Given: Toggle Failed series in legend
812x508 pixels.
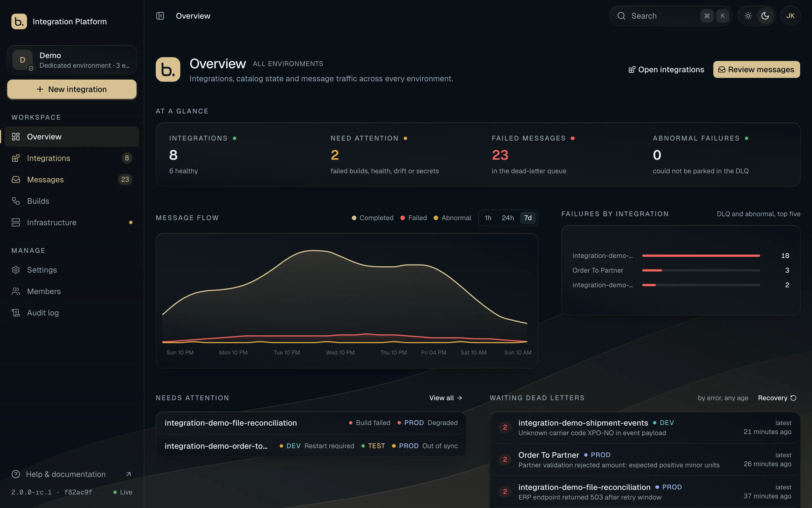Looking at the screenshot, I should 413,218.
